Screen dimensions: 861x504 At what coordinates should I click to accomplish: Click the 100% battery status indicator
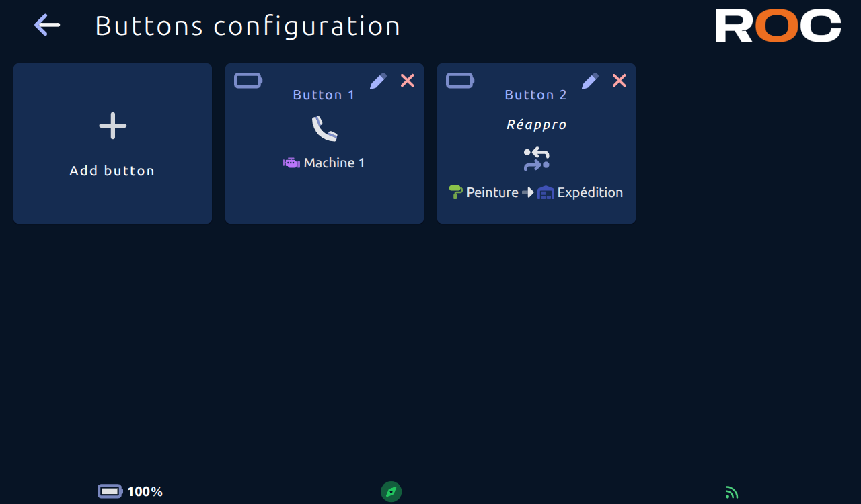tap(130, 492)
